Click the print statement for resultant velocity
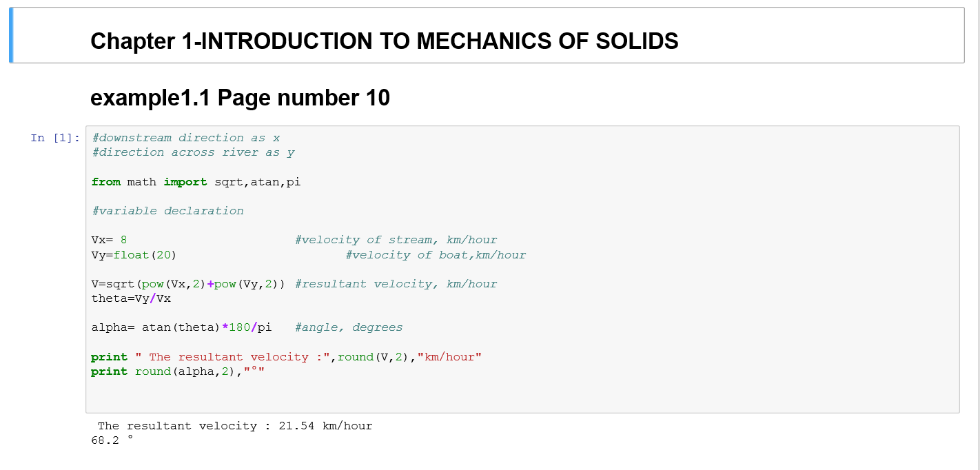The height and width of the screenshot is (470, 980). [x=286, y=357]
